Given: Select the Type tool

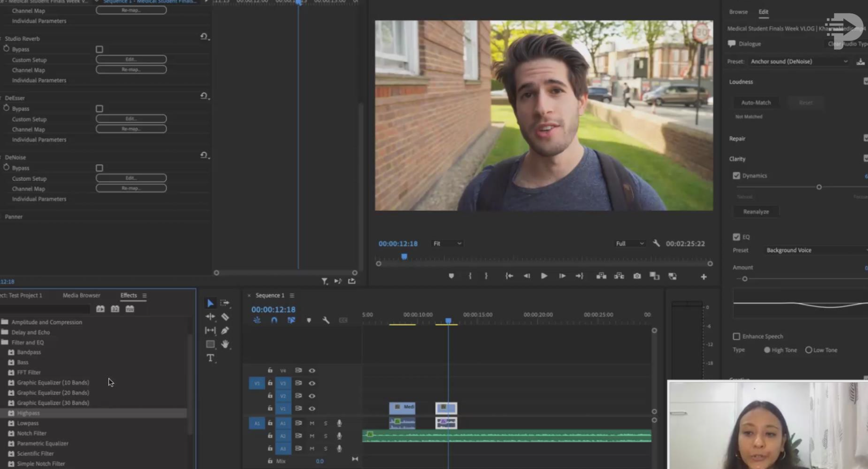Looking at the screenshot, I should pyautogui.click(x=210, y=358).
